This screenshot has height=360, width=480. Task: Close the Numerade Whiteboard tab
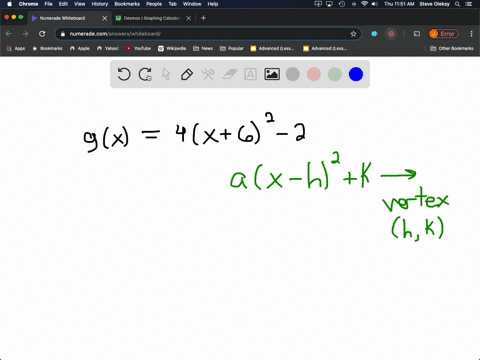coord(104,18)
